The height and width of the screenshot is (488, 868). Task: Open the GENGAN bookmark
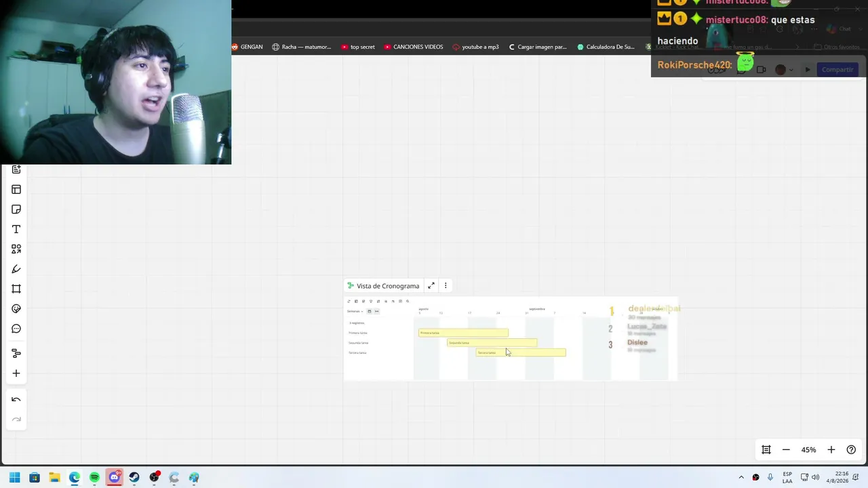click(248, 47)
